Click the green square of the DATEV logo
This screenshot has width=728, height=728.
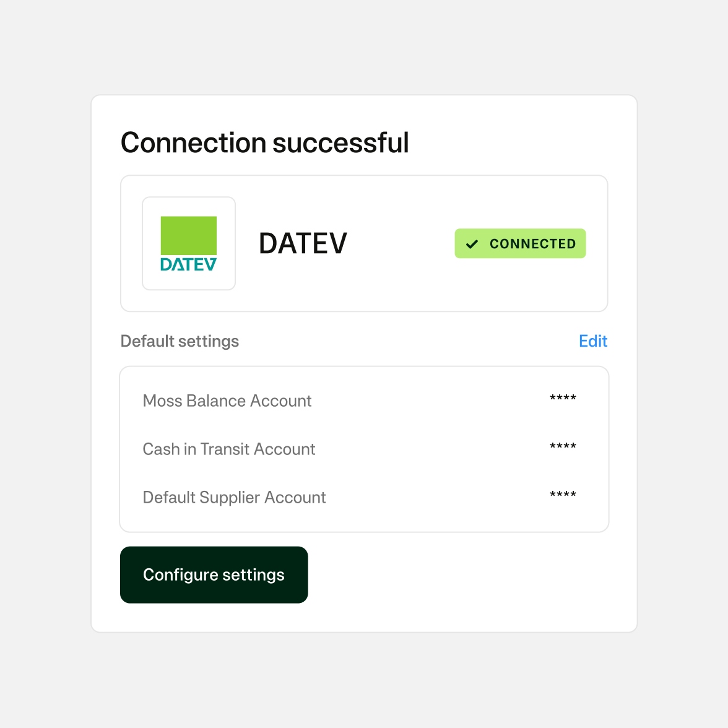(x=189, y=235)
